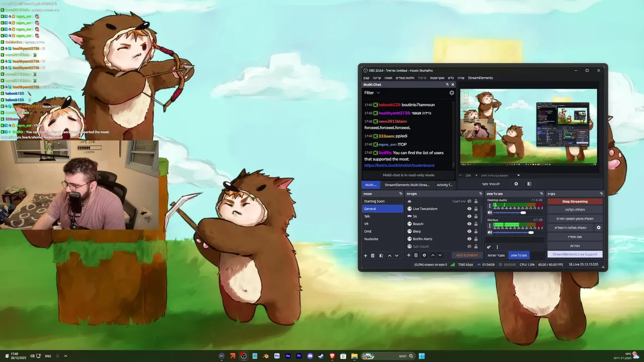Select the Starting Soon scene
Viewport: 644px width, 362px height.
click(383, 201)
